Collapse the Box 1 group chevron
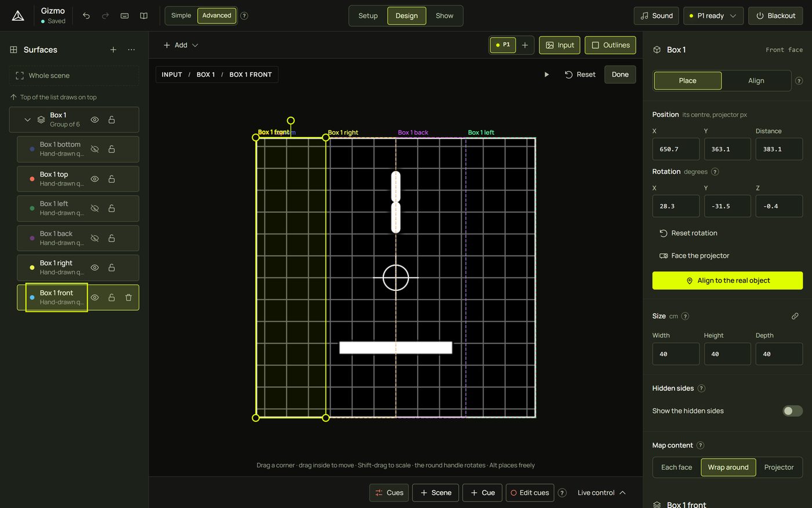Screen dimensions: 812x508 point(27,120)
